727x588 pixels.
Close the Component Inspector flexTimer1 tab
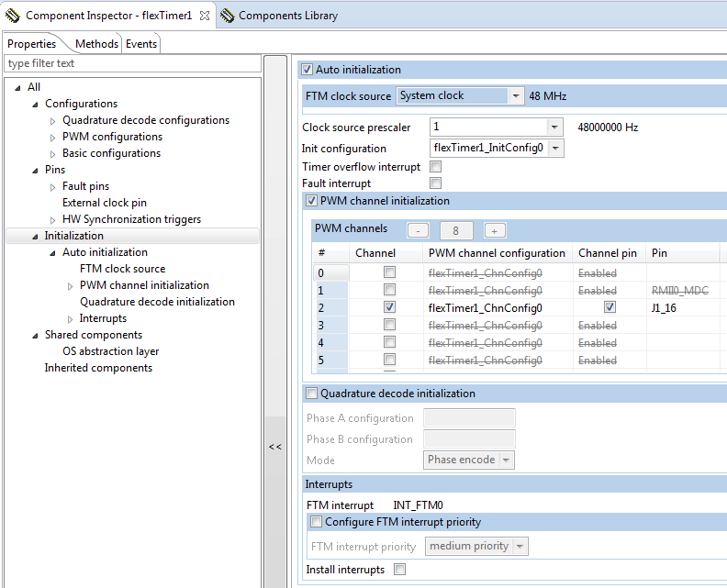tap(205, 16)
